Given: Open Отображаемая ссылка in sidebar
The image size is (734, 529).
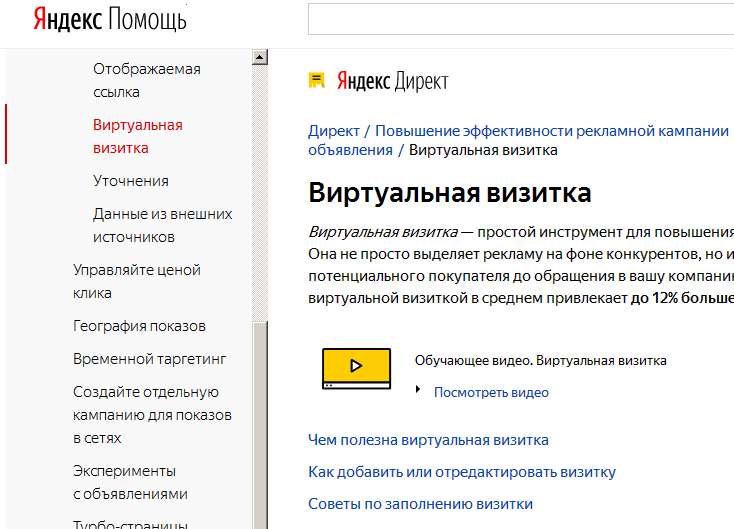Looking at the screenshot, I should [147, 81].
